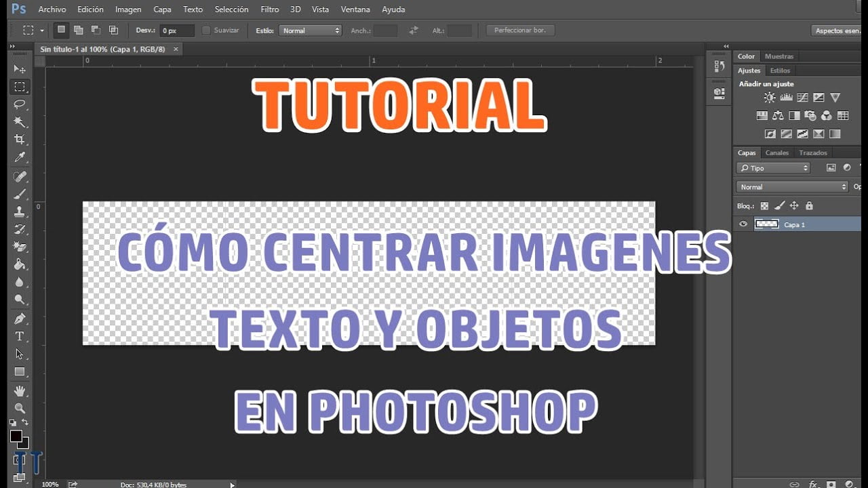This screenshot has width=868, height=488.
Task: Select the Brush tool
Action: coord(20,195)
